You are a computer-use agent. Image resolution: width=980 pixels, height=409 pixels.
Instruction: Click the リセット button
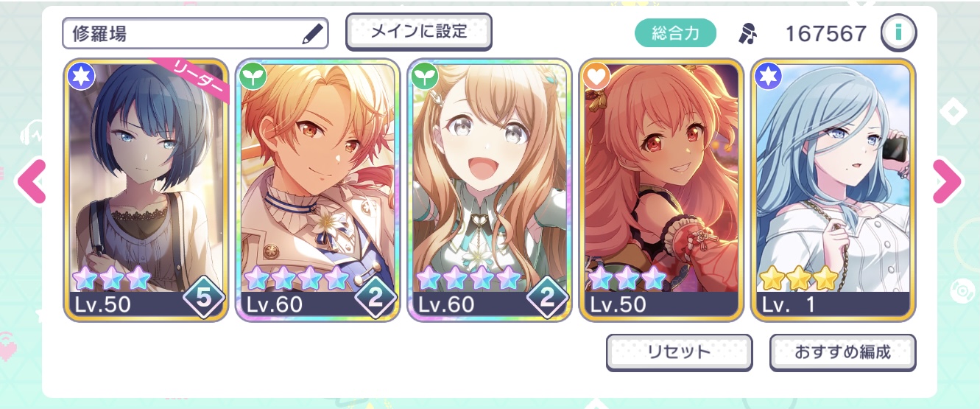point(679,352)
